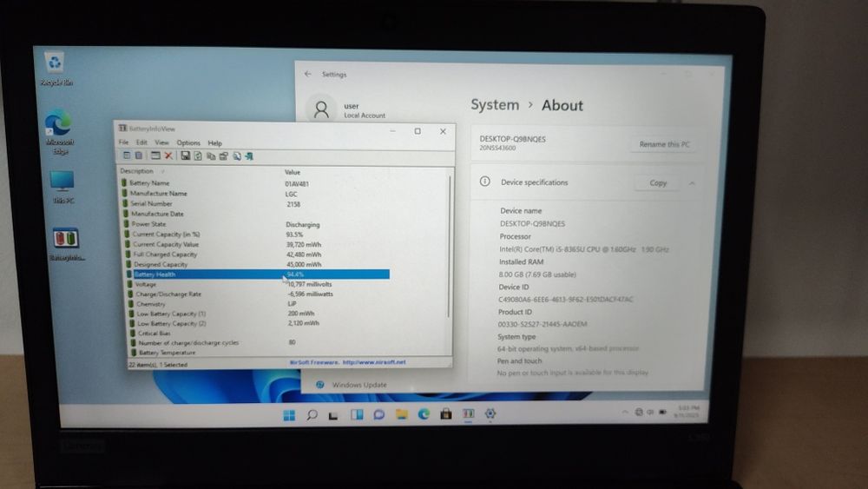Viewport: 868px width, 489px height.
Task: Expand the system tray hidden icons chevron
Action: point(625,412)
